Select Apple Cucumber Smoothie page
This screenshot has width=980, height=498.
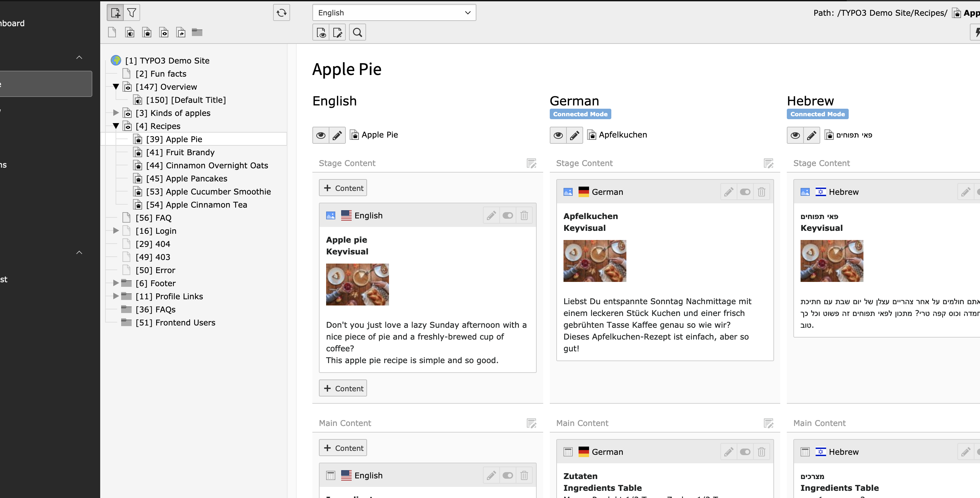(x=209, y=191)
